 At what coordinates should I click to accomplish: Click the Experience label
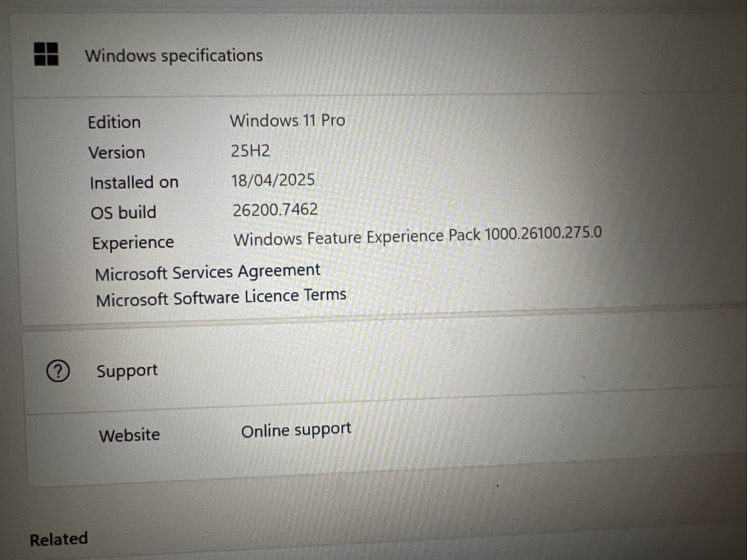point(133,243)
